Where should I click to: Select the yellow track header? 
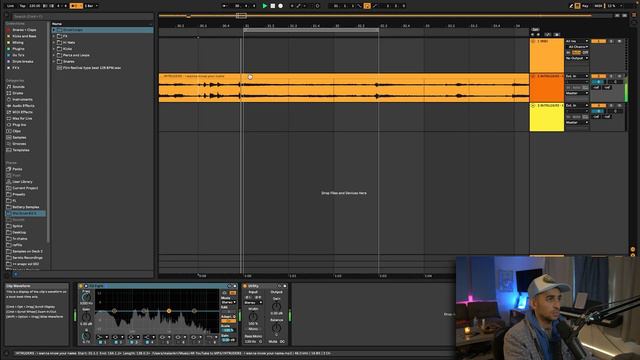click(547, 117)
